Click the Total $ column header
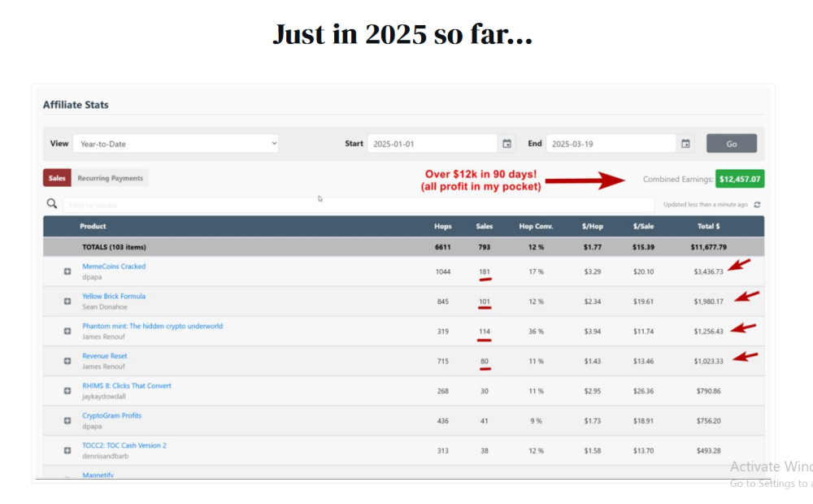This screenshot has width=813, height=504. 709,226
